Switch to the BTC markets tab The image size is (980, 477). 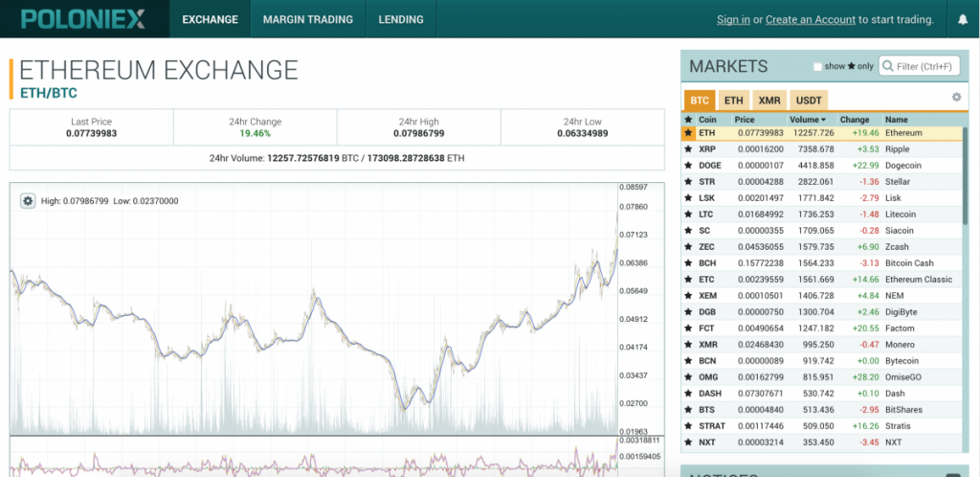700,100
